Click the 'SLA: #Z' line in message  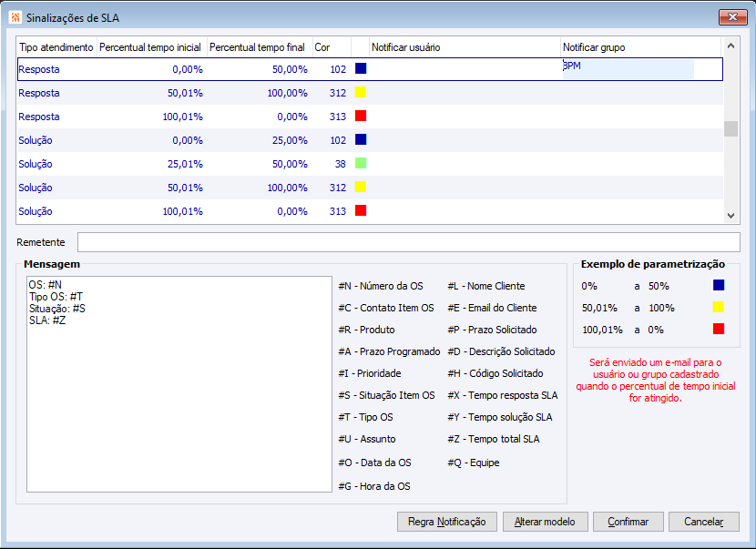47,320
